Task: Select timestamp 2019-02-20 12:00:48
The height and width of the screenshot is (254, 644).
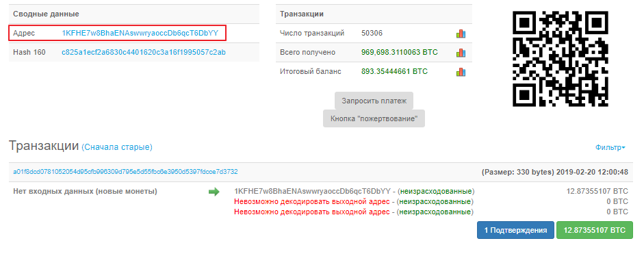Action: click(x=592, y=172)
